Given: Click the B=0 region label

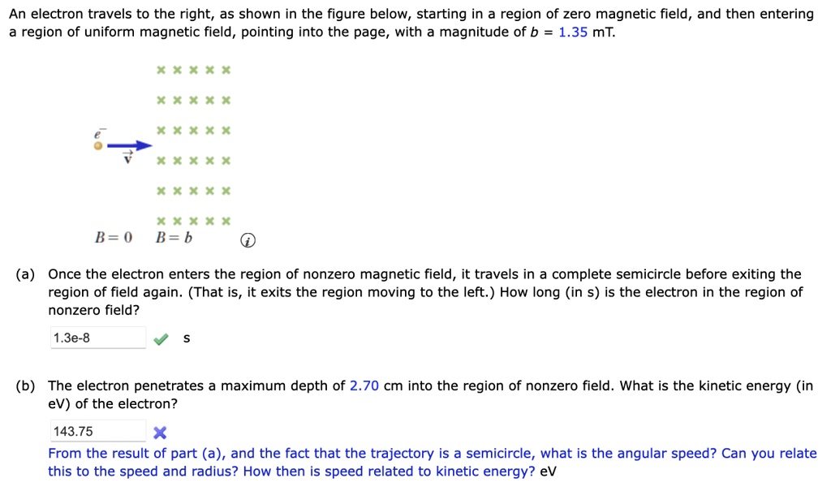Looking at the screenshot, I should 113,239.
